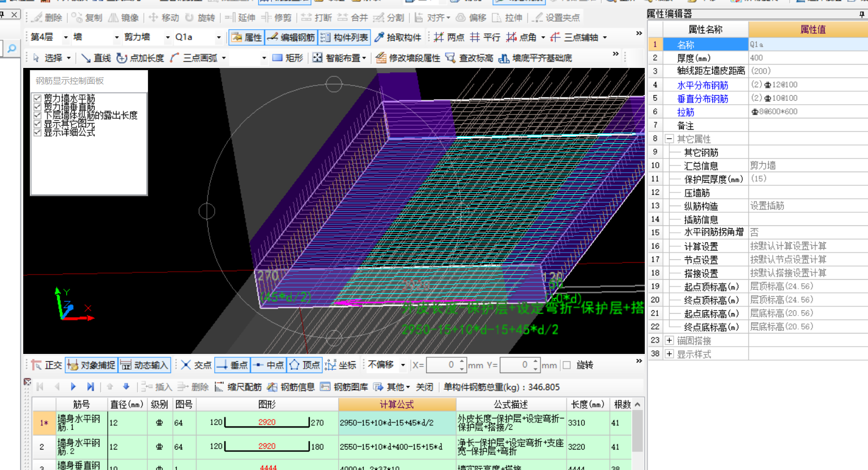Open 钢筋图库 (rebar library)
The height and width of the screenshot is (470, 868).
click(x=344, y=387)
